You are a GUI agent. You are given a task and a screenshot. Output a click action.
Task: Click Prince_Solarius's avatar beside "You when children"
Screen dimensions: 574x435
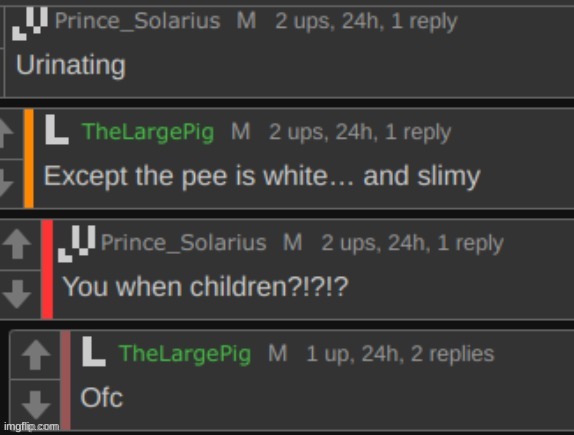click(77, 243)
